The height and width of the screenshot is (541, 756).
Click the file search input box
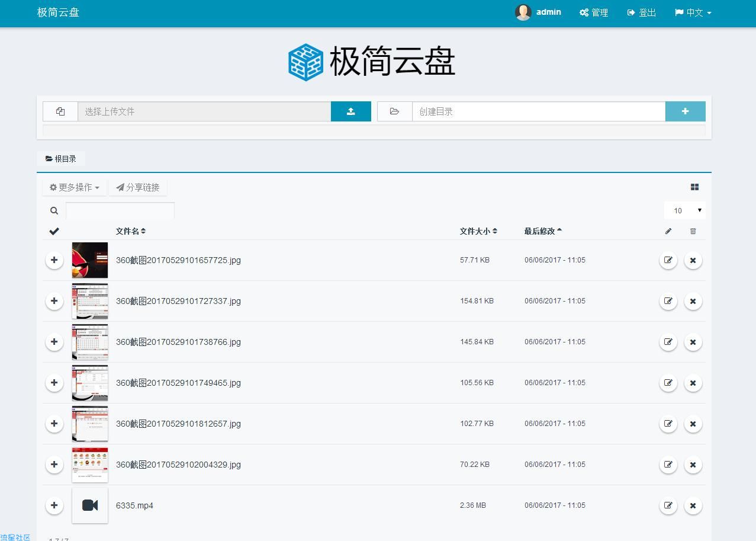[120, 210]
